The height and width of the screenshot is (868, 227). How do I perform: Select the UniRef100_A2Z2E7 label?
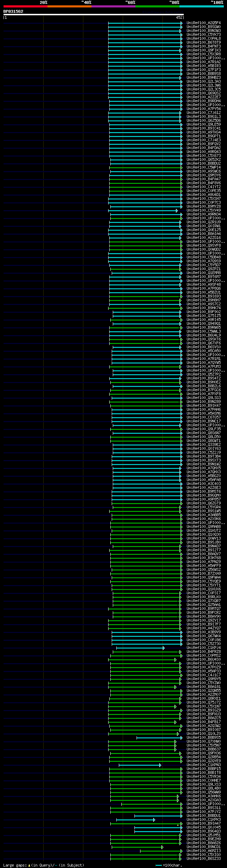pos(204,97)
